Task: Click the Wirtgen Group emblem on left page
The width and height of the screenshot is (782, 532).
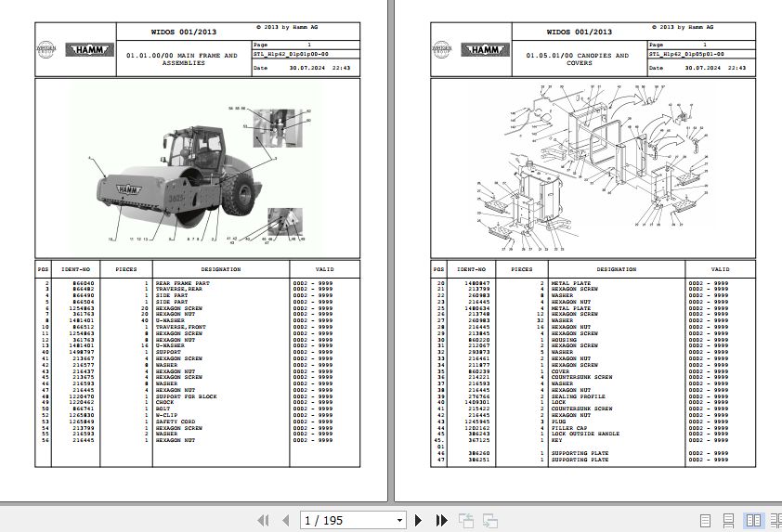Action: point(46,50)
